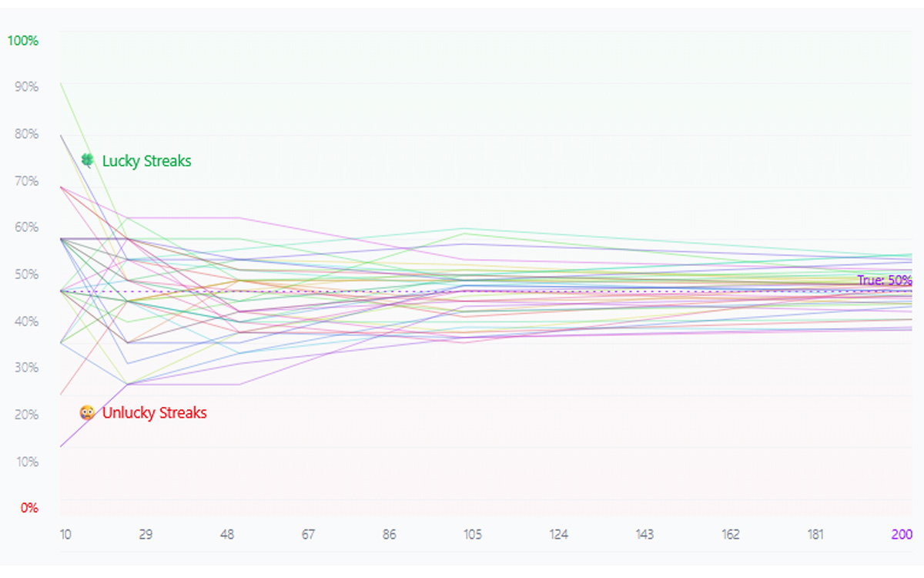Viewport: 924px width, 578px height.
Task: Click the 70% y-axis tick label
Action: (26, 181)
